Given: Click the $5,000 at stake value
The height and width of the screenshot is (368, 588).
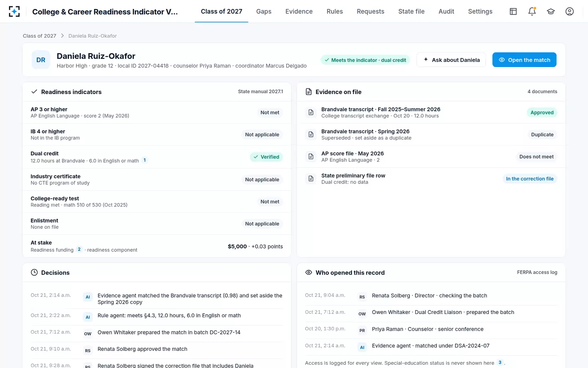Looking at the screenshot, I should (x=237, y=246).
